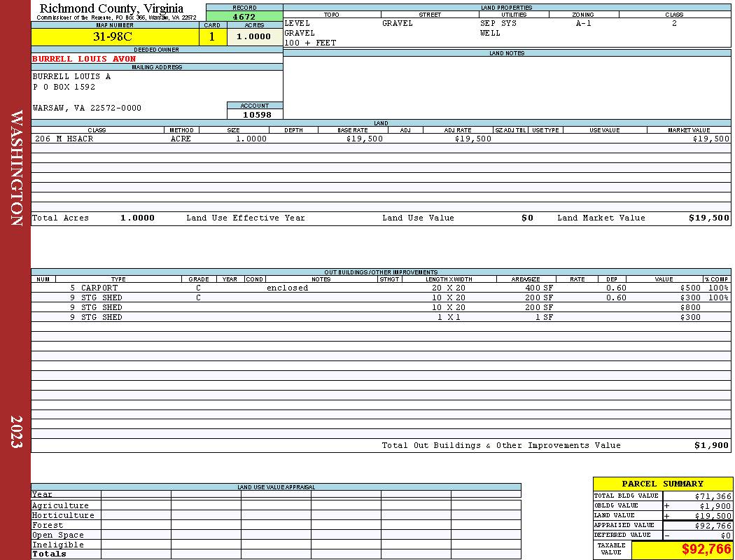Image resolution: width=735 pixels, height=560 pixels.
Task: Click the PARCEL SUMMARY heading
Action: (x=662, y=484)
